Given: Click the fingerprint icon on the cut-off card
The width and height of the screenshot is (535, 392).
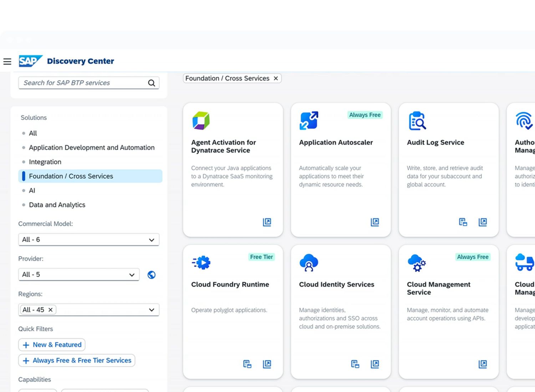Looking at the screenshot, I should [x=524, y=120].
